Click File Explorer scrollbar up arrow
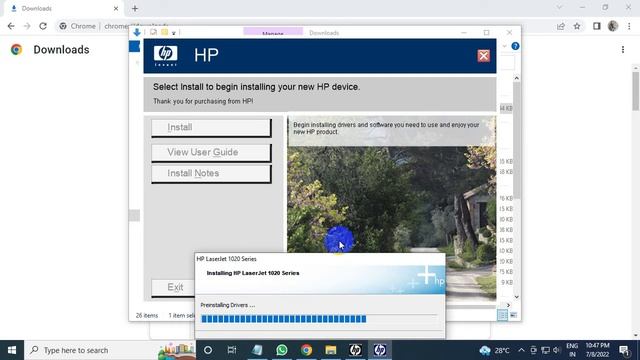 pos(516,78)
